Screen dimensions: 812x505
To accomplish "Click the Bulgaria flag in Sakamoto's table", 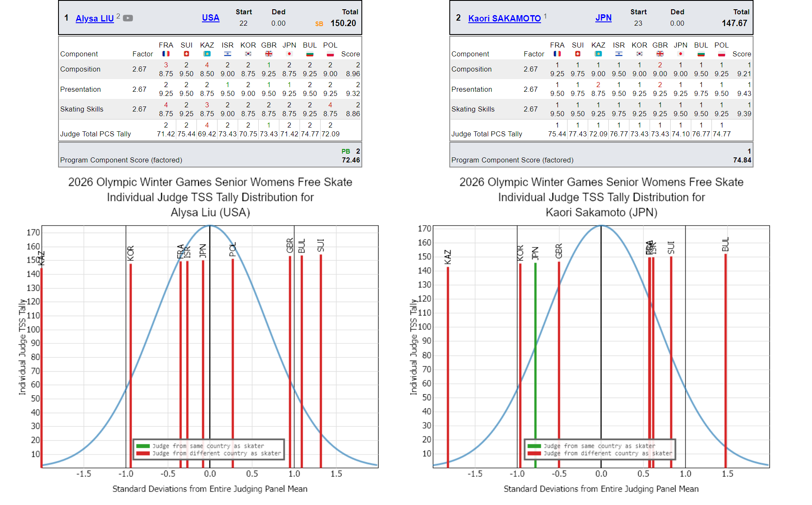I will [701, 54].
